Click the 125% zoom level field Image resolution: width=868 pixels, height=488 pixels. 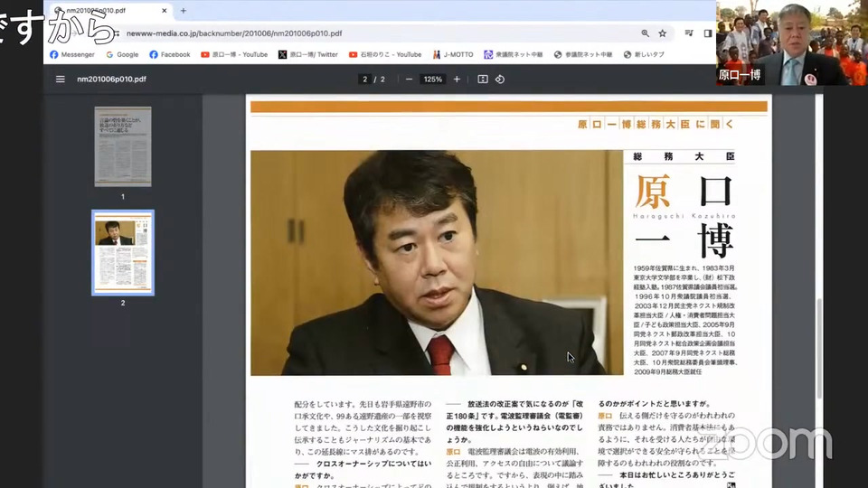(x=433, y=80)
